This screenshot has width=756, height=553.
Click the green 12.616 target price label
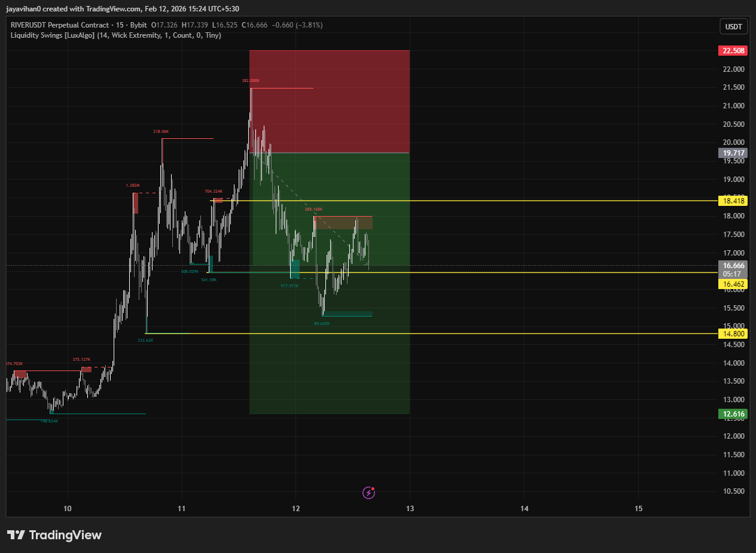coord(733,414)
